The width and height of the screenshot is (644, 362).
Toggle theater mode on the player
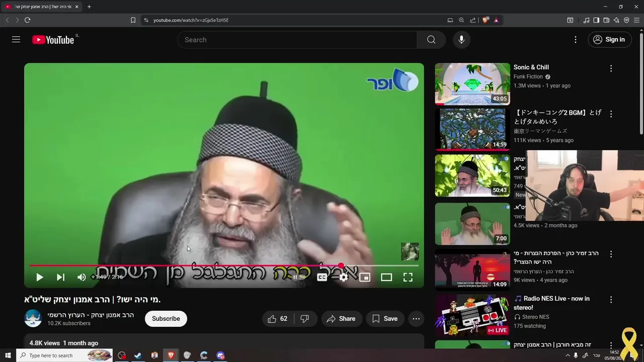[x=386, y=277]
